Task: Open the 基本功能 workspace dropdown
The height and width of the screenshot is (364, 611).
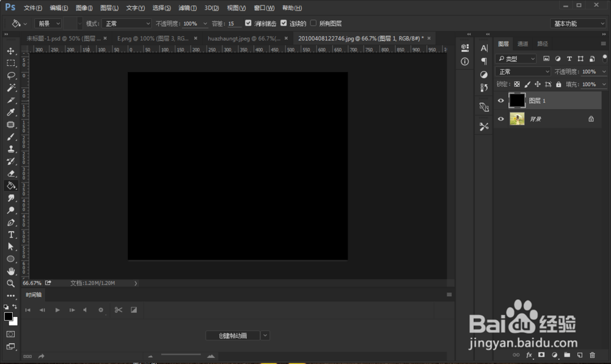Action: (578, 24)
